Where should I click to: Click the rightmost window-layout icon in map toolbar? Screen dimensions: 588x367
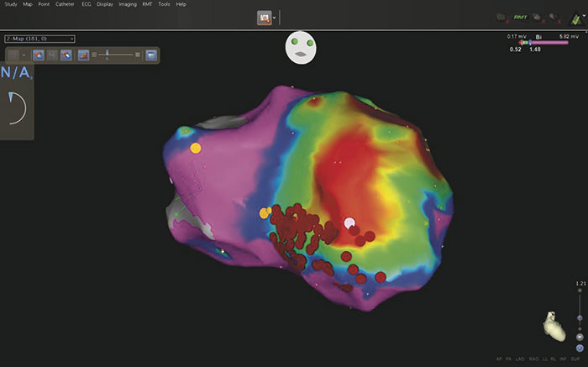pos(151,55)
